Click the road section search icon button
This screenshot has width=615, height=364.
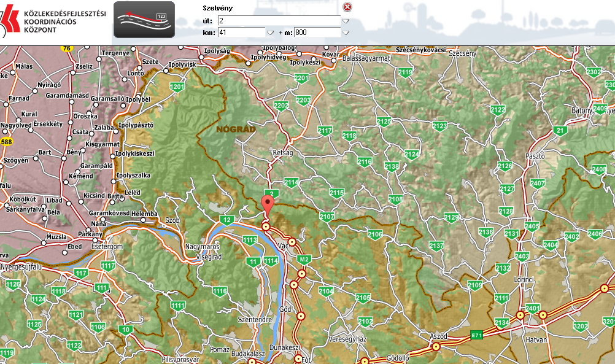[x=144, y=20]
